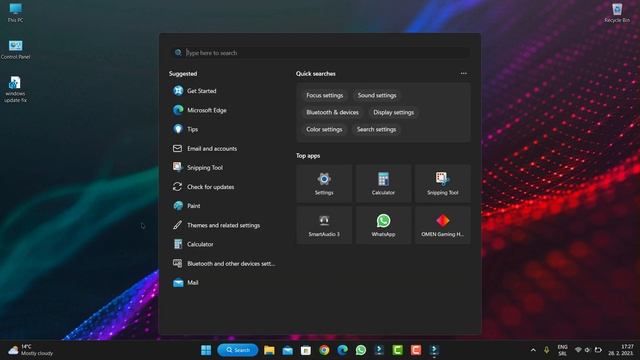Click the Color settings quick search
Image resolution: width=640 pixels, height=360 pixels.
(324, 129)
